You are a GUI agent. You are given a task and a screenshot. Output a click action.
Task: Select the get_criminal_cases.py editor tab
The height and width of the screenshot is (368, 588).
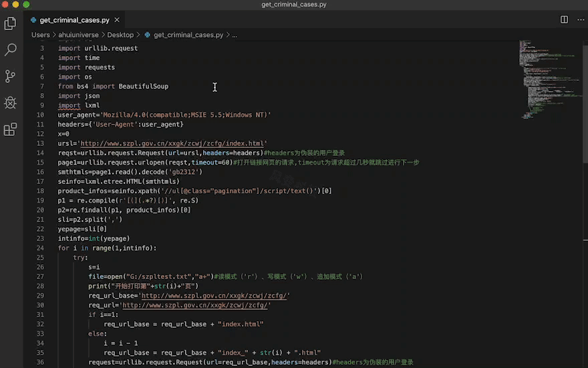[75, 20]
